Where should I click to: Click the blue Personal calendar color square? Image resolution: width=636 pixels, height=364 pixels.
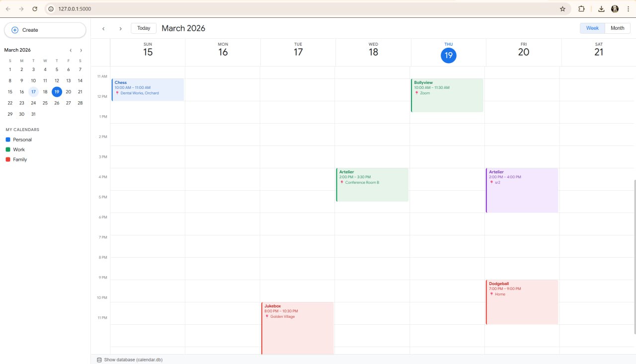coord(8,140)
